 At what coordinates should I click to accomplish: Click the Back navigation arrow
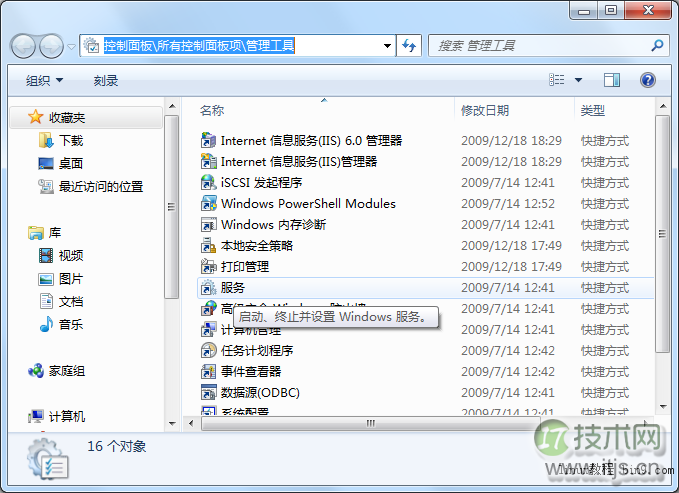tap(23, 45)
